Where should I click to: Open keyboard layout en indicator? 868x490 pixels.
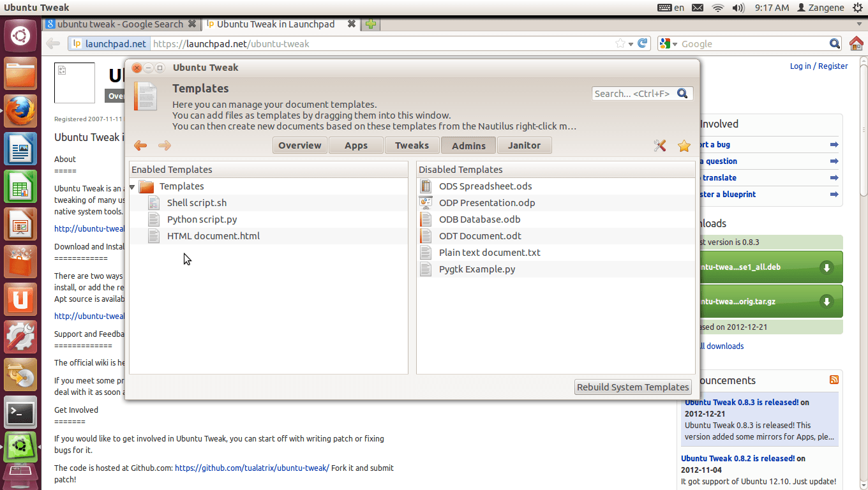click(671, 8)
